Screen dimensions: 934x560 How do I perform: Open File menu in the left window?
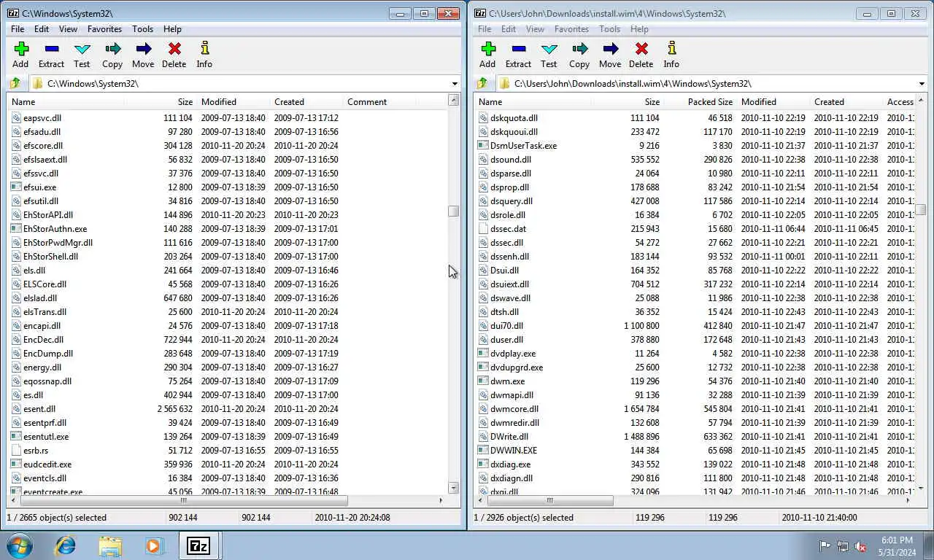click(18, 29)
